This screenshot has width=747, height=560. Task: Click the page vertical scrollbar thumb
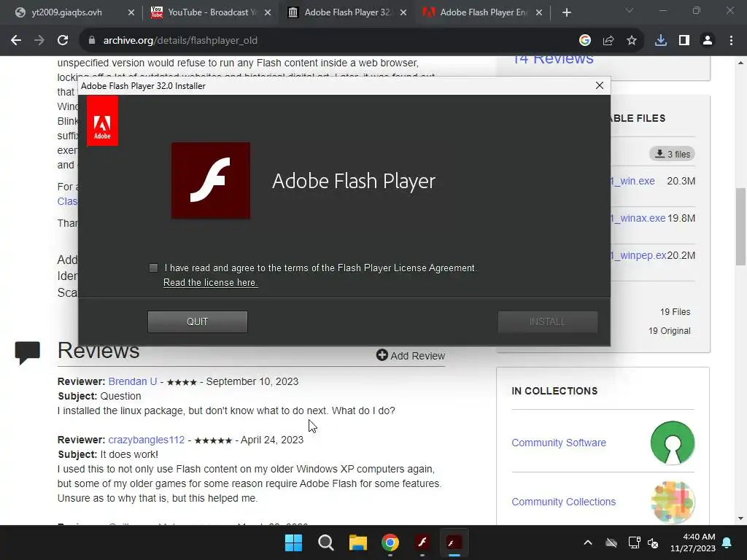pyautogui.click(x=740, y=226)
